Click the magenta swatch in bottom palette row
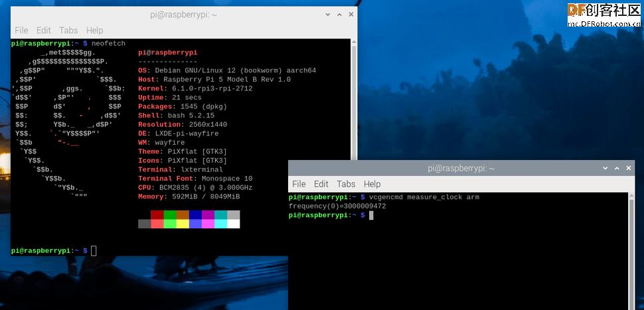This screenshot has height=310, width=644. pos(208,224)
